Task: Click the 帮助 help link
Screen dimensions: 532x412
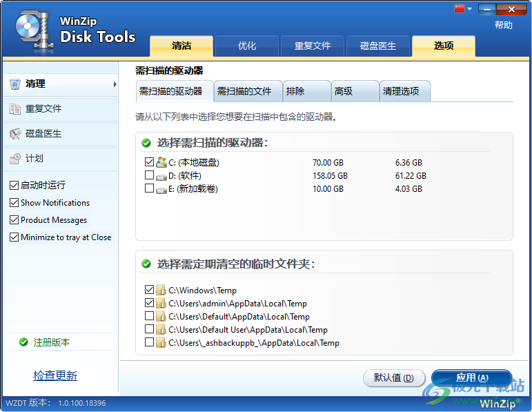Action: click(503, 25)
